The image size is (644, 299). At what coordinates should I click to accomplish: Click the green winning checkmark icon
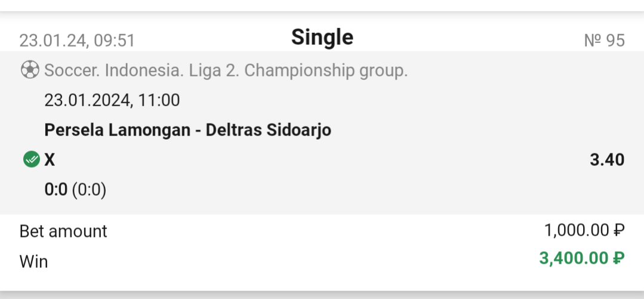[31, 159]
